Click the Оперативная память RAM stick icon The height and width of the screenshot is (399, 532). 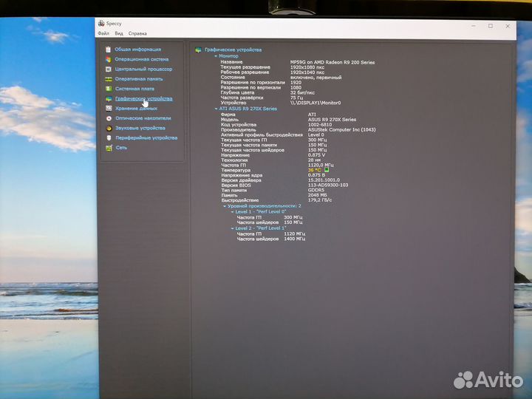(x=109, y=79)
